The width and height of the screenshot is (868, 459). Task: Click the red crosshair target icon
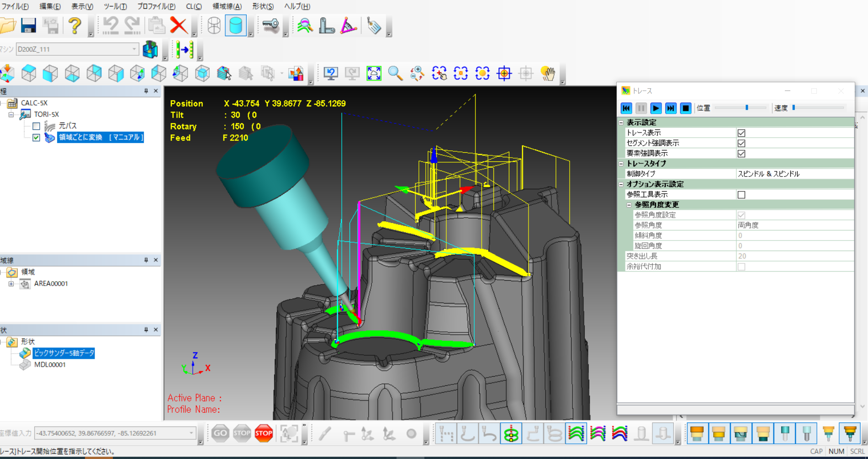coord(504,73)
